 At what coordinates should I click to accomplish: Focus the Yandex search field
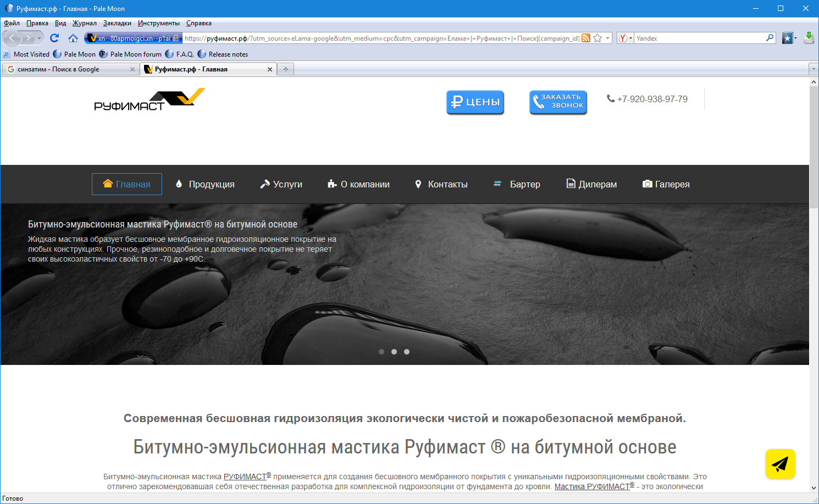click(x=700, y=38)
